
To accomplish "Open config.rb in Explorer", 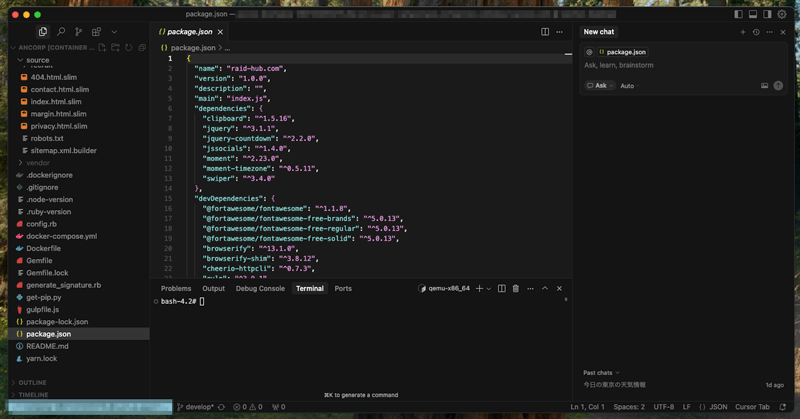I will point(41,224).
